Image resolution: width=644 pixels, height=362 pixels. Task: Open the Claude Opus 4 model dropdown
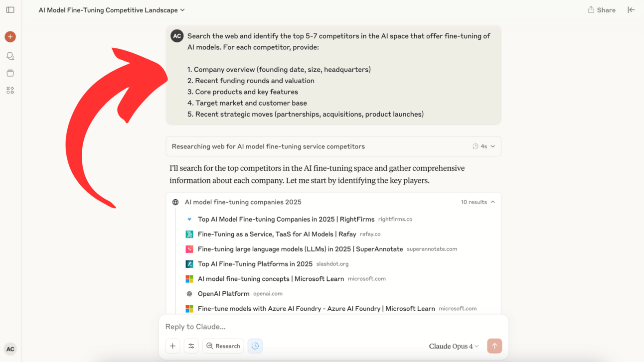(454, 346)
